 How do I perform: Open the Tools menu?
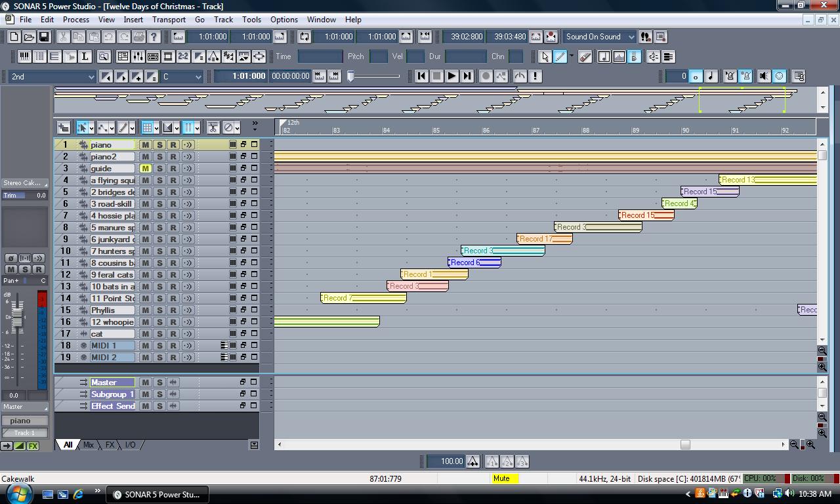(251, 20)
